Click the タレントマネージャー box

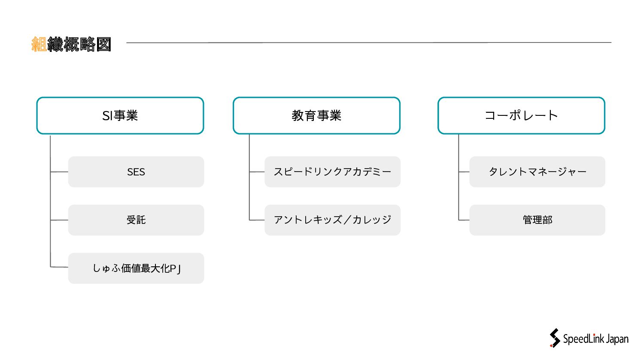click(x=537, y=172)
